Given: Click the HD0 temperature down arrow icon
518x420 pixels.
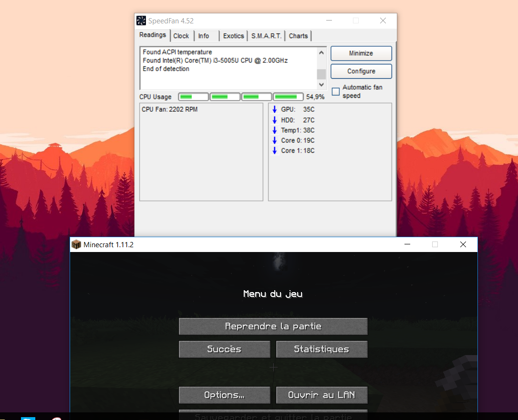Looking at the screenshot, I should point(275,120).
